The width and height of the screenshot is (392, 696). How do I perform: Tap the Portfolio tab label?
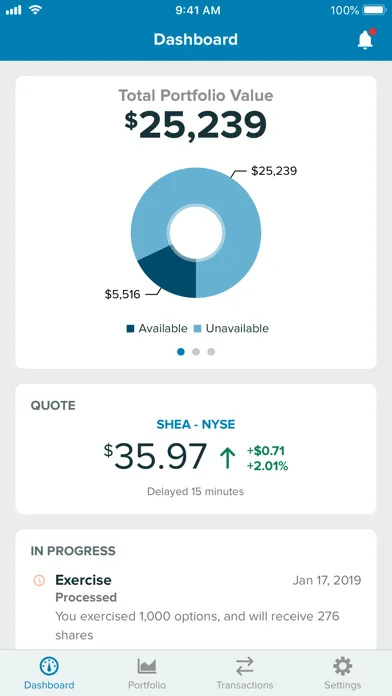click(x=147, y=685)
